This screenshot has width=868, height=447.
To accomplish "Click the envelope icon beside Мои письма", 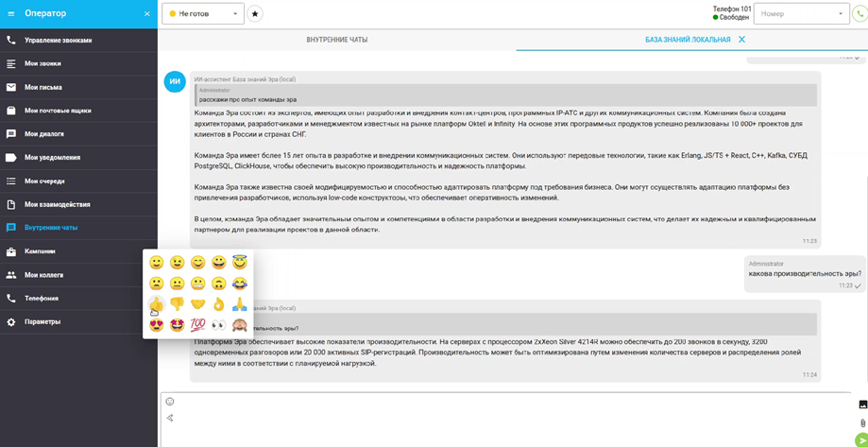I will point(10,87).
